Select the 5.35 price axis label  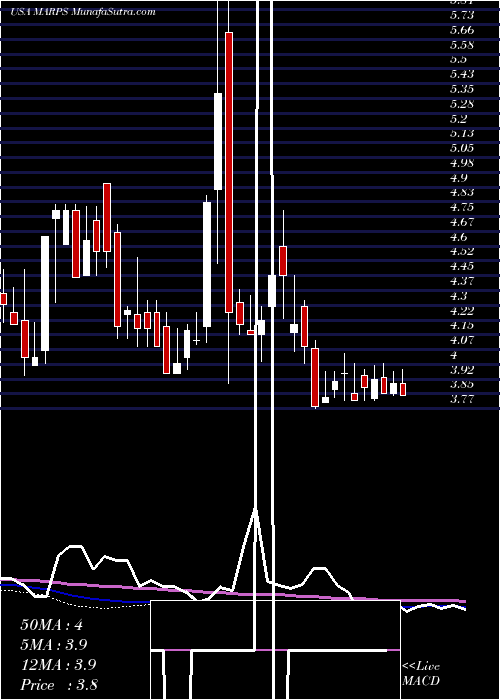point(462,89)
